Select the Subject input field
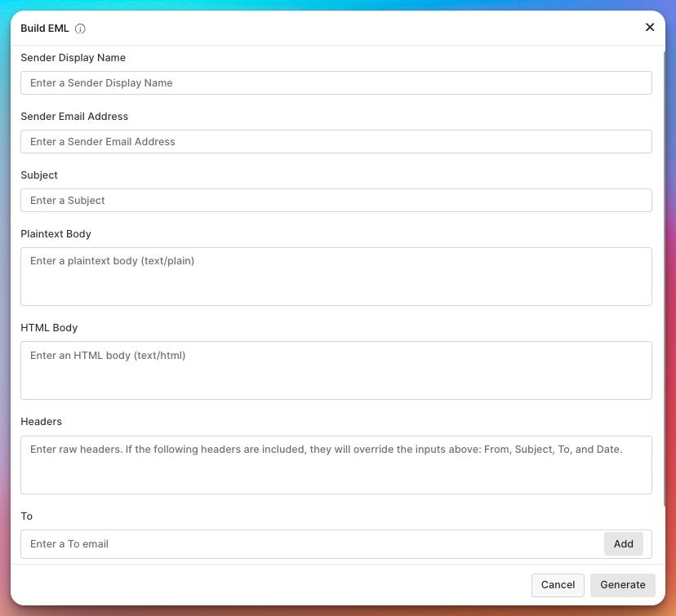 [336, 201]
